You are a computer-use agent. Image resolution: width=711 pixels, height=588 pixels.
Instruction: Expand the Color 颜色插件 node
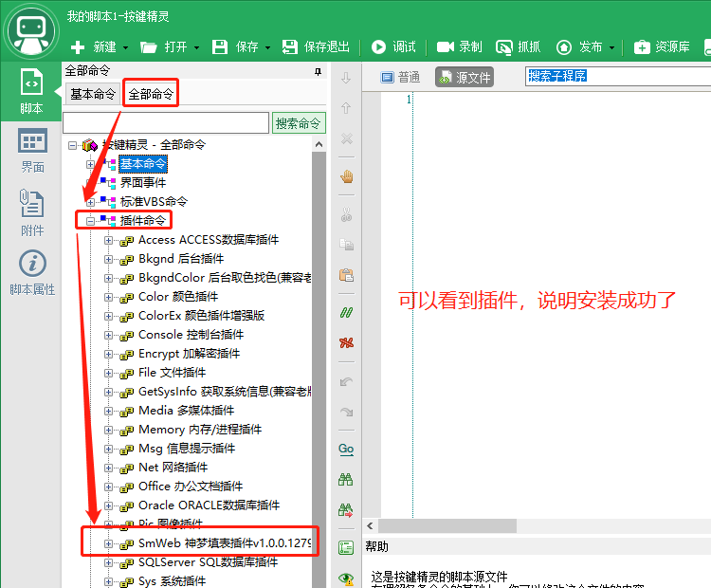(x=108, y=298)
